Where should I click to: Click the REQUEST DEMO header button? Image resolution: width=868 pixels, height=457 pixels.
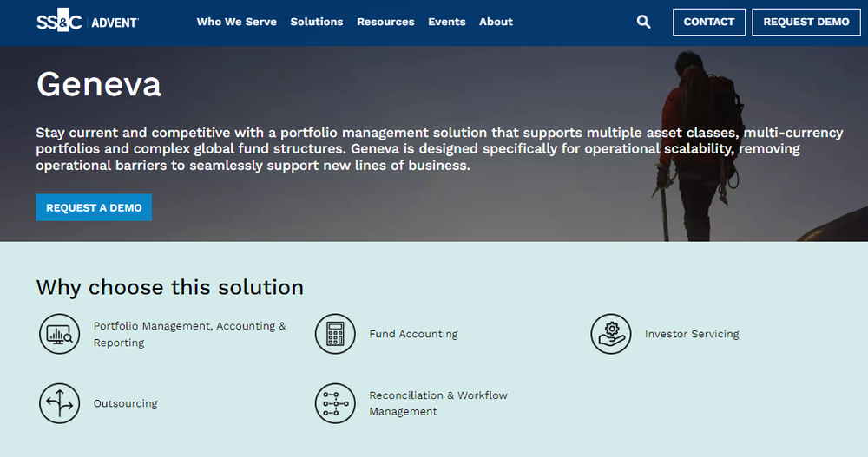point(806,22)
